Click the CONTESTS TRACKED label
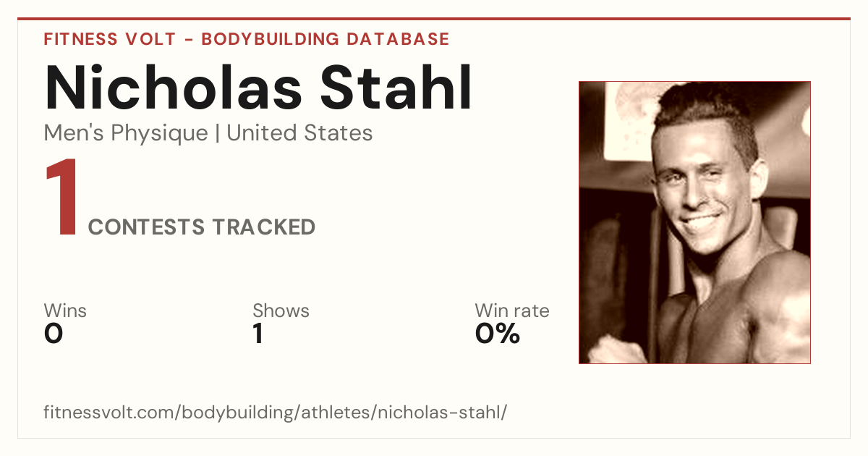This screenshot has width=868, height=456. point(202,227)
